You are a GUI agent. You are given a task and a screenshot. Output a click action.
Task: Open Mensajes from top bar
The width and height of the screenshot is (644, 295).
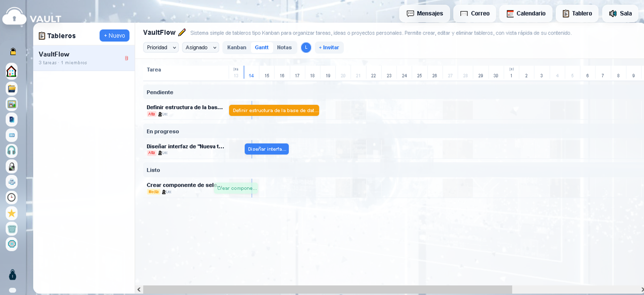click(425, 14)
